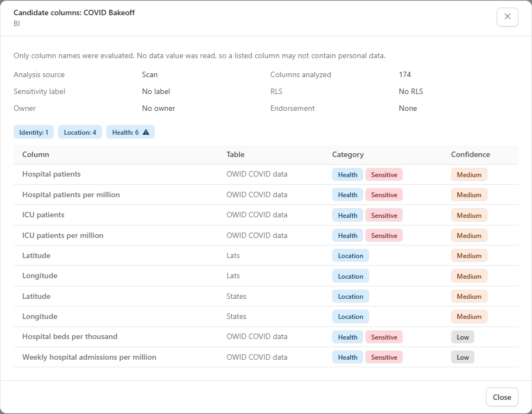Click Lats table cell in Latitude row
The height and width of the screenshot is (414, 532).
[233, 255]
